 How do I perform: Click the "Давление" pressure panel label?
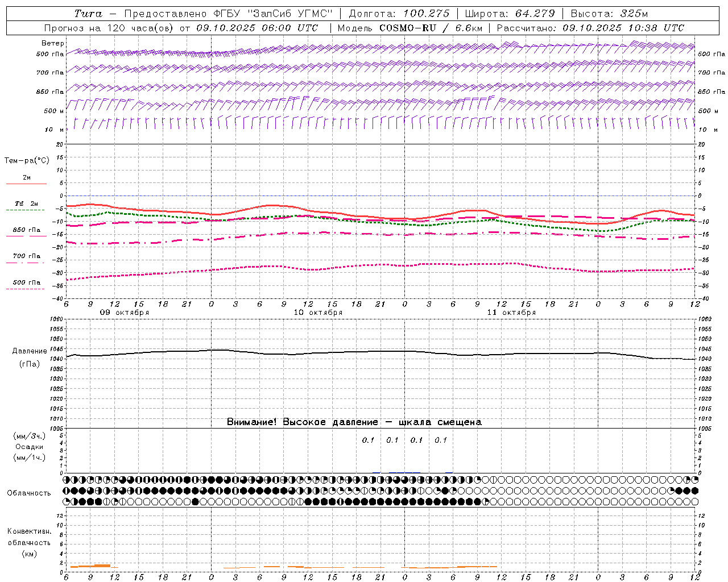coord(30,351)
